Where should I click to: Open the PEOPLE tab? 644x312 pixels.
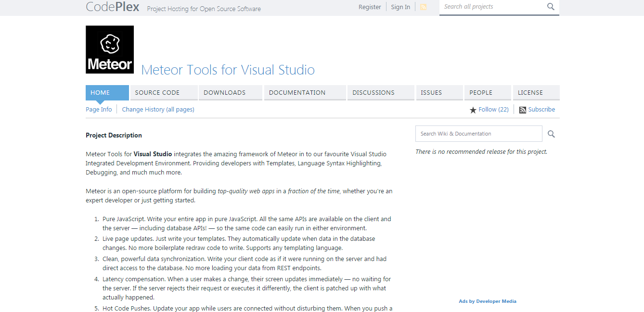488,92
